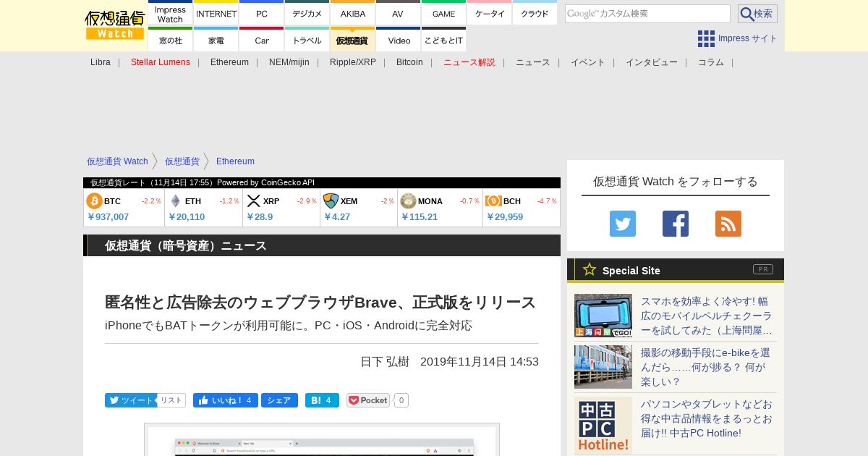The height and width of the screenshot is (456, 868).
Task: Open the 中古PC Hotline! article link
Action: (707, 418)
